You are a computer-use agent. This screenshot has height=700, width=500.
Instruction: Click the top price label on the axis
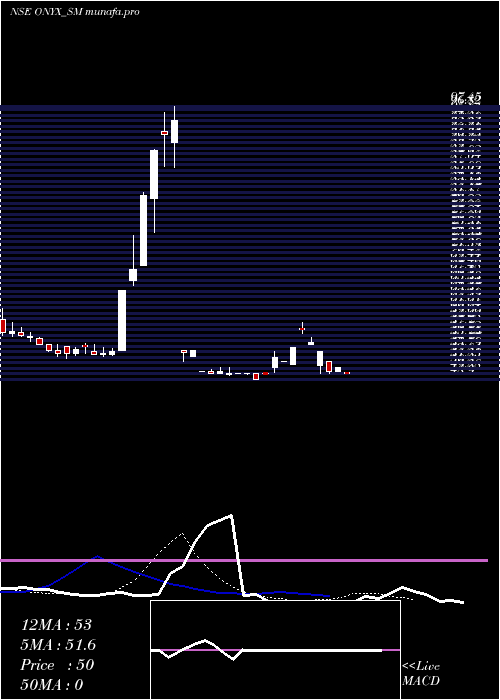tap(466, 98)
